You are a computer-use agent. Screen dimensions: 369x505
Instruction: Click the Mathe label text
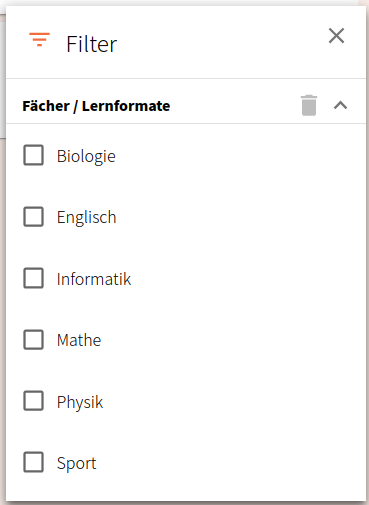tap(79, 340)
